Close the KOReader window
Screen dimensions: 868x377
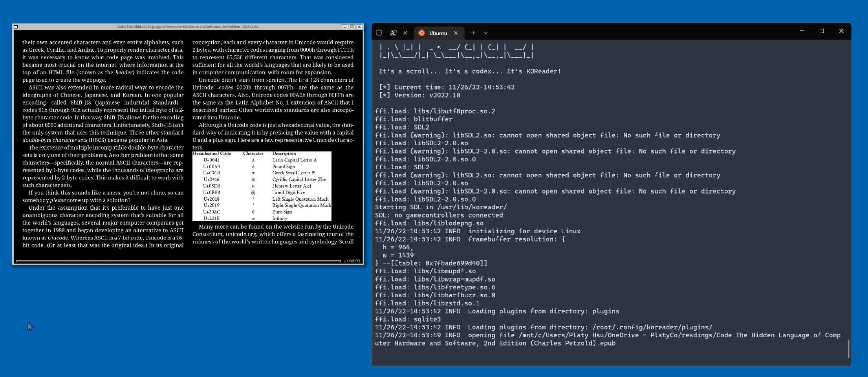click(359, 27)
